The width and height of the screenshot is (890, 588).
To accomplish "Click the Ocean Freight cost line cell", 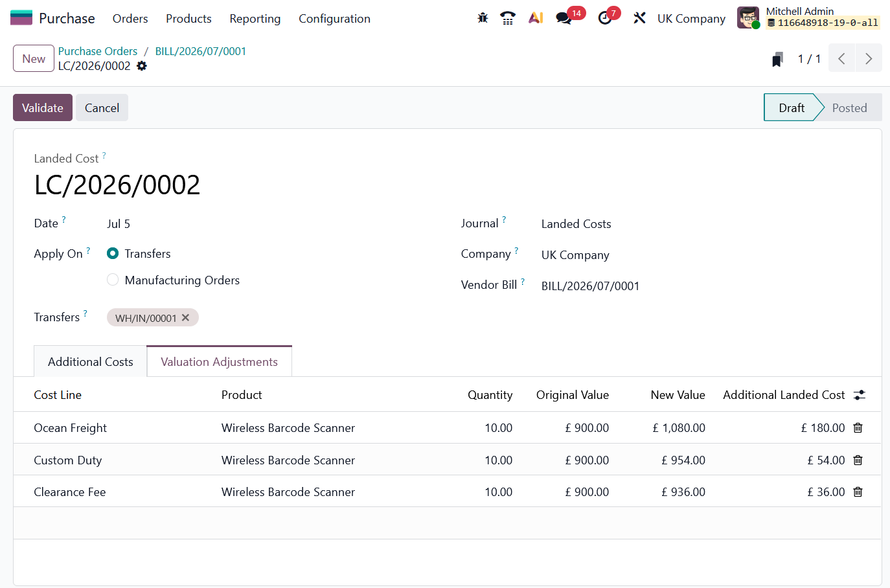I will pos(70,428).
